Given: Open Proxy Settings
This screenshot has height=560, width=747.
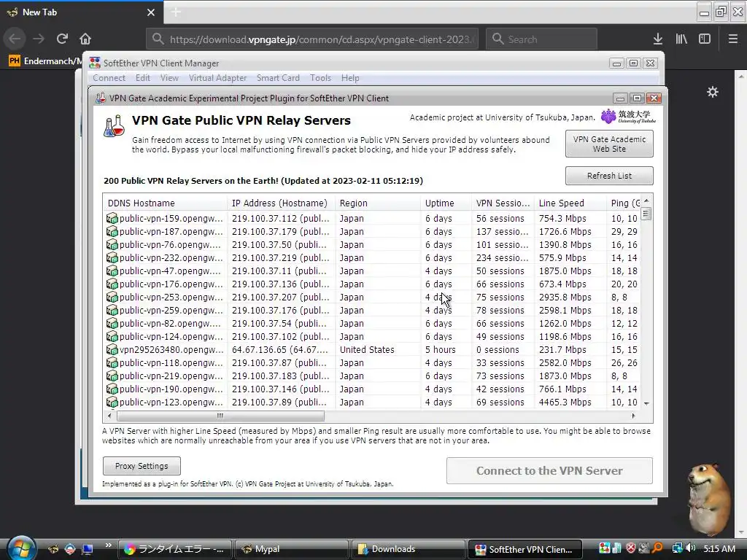Looking at the screenshot, I should pos(142,466).
